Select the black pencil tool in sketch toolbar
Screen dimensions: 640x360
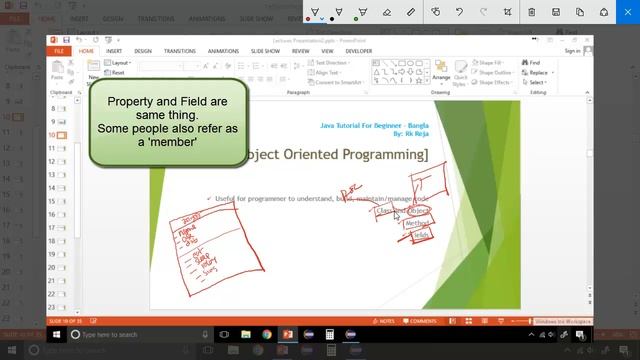pos(338,11)
